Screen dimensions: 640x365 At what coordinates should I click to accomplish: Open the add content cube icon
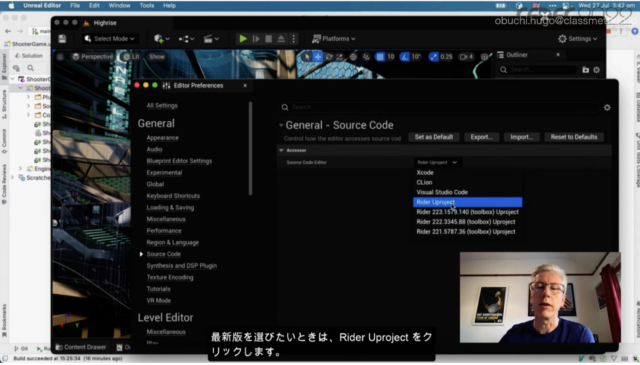click(x=159, y=39)
